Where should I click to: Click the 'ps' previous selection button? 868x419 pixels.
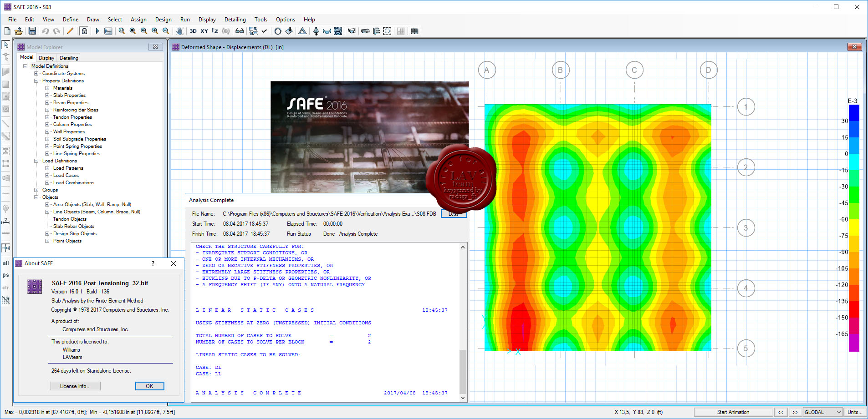pos(6,275)
